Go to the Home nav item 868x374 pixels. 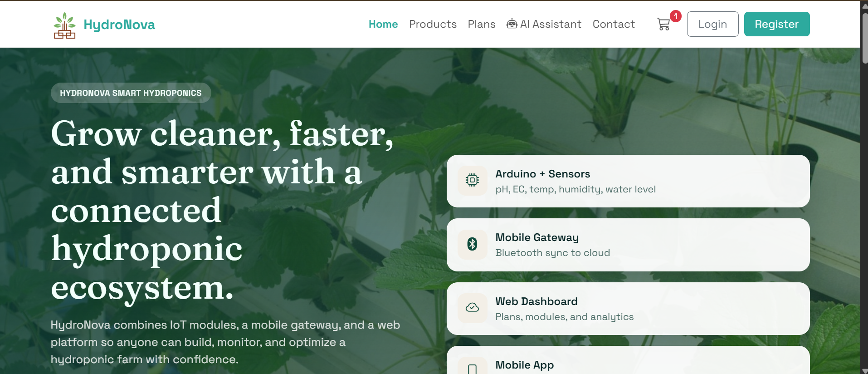pos(383,24)
